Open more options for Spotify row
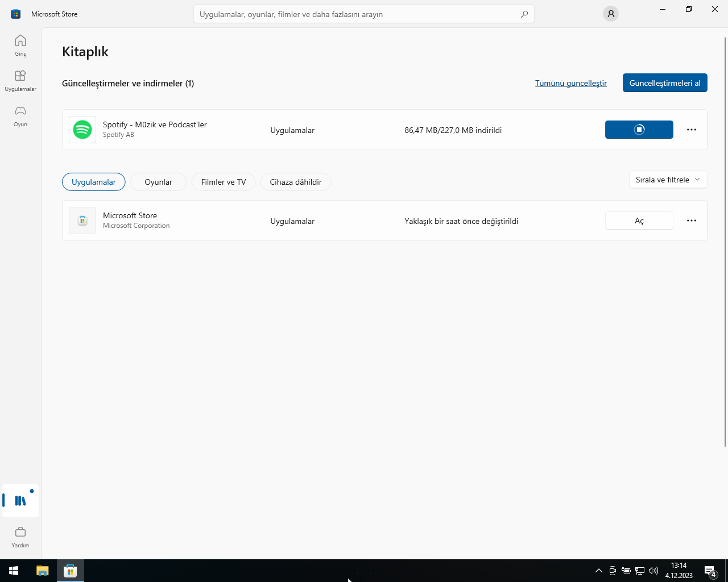 point(692,130)
